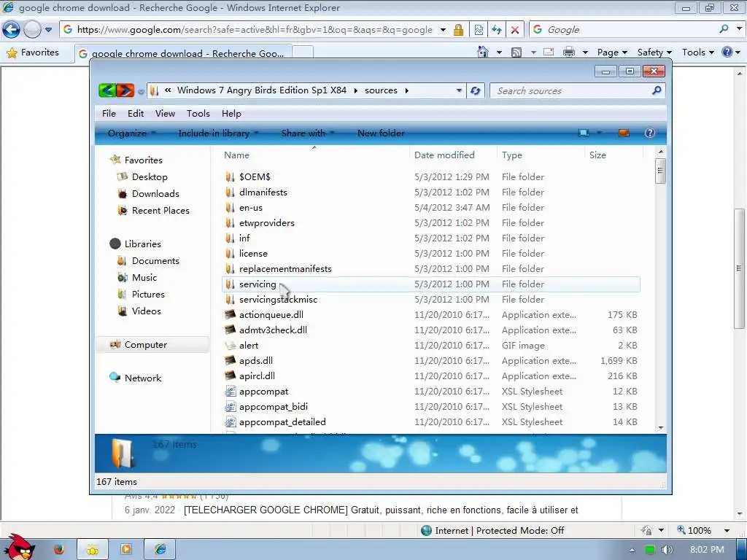Click New folder button
This screenshot has width=747, height=560.
click(381, 133)
